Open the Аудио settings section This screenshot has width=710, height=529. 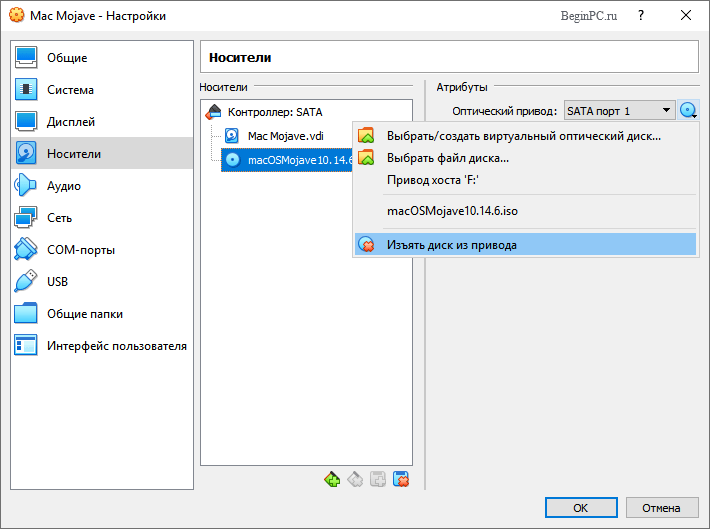[x=102, y=186]
